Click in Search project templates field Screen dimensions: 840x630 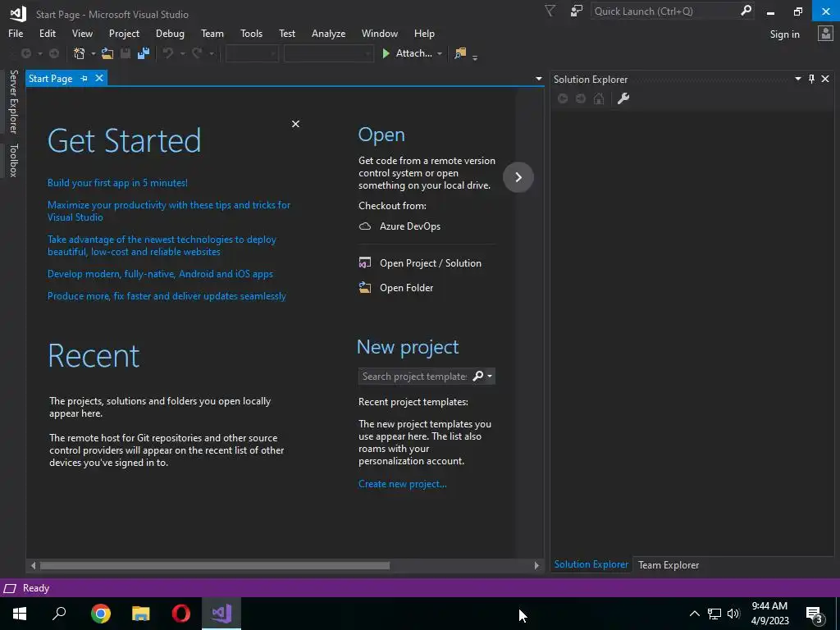(414, 376)
